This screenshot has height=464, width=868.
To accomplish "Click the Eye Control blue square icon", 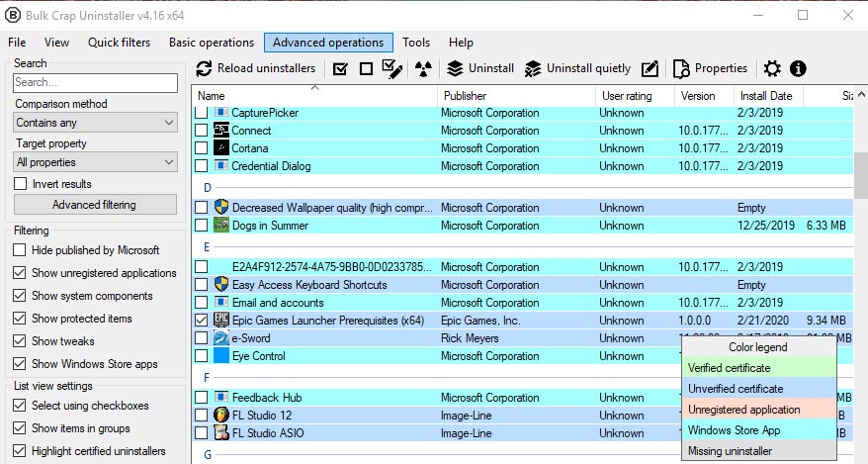I will pos(221,355).
